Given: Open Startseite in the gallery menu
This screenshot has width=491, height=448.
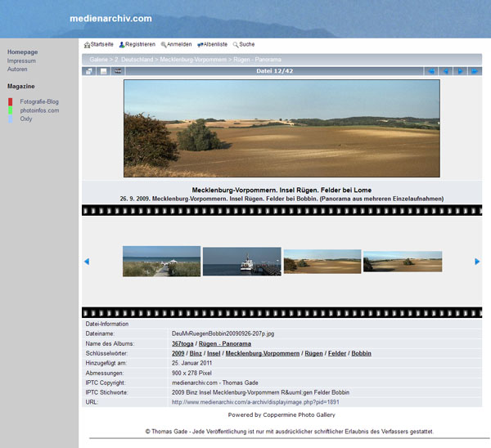Looking at the screenshot, I should [101, 44].
